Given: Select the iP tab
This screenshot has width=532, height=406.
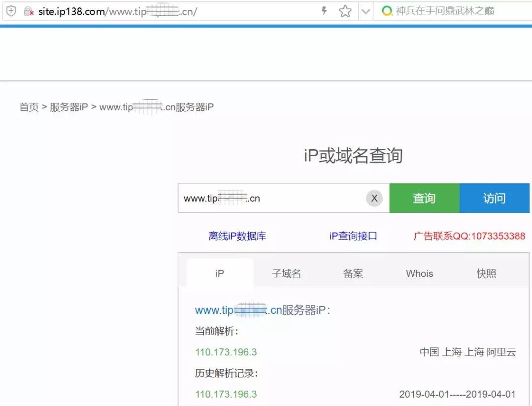Looking at the screenshot, I should point(220,273).
